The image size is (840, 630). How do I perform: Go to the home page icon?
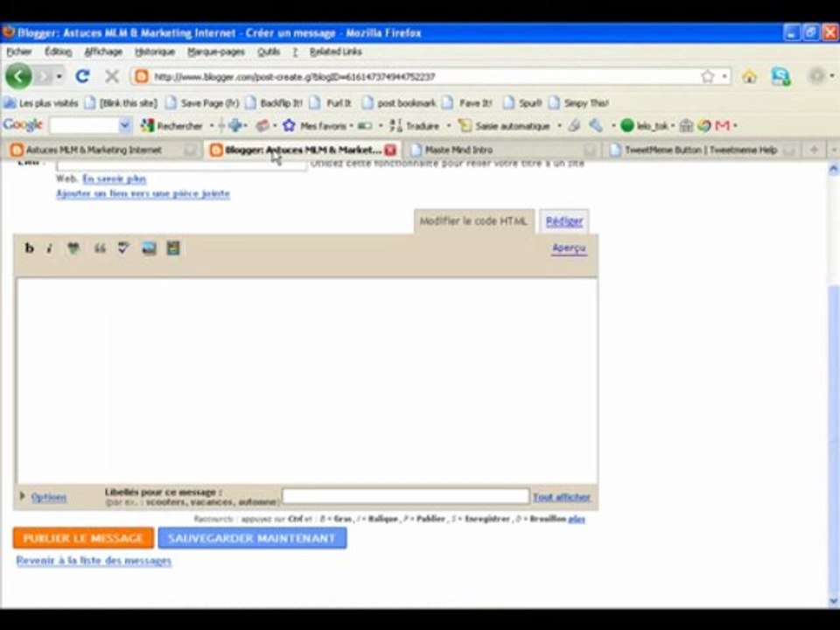[749, 77]
